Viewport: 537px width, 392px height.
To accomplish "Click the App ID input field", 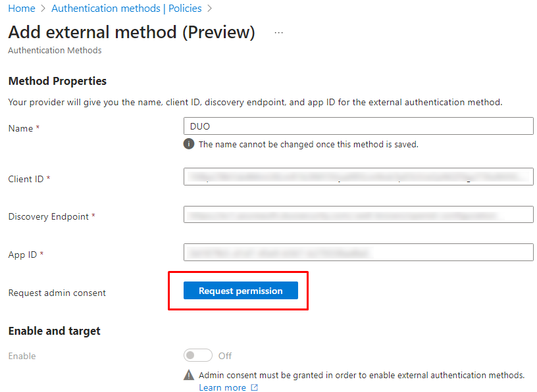I will click(x=358, y=253).
